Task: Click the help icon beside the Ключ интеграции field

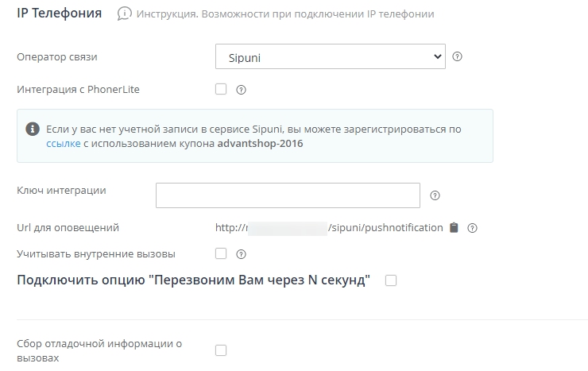Action: pyautogui.click(x=435, y=195)
